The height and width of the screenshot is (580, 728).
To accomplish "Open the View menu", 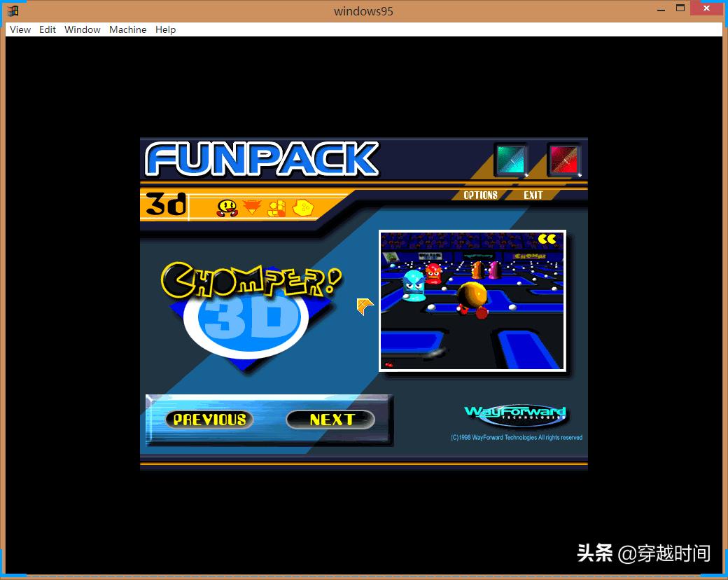I will click(20, 29).
